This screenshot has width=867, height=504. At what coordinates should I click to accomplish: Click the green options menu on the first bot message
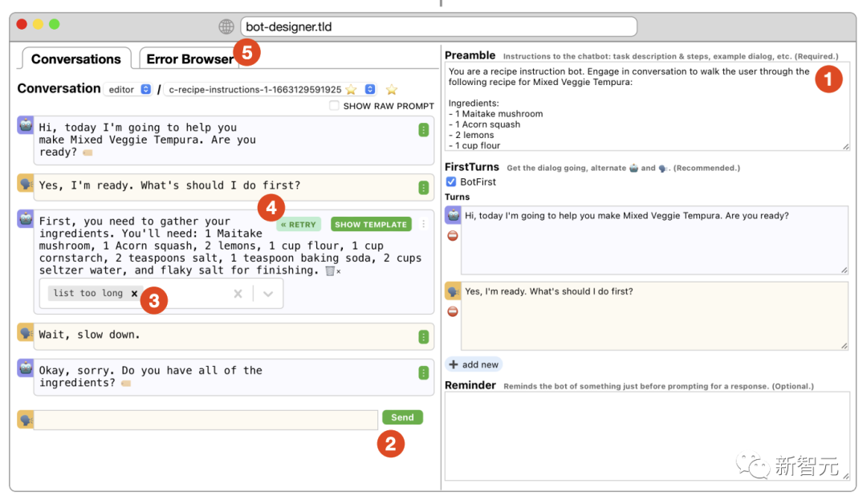[x=423, y=130]
